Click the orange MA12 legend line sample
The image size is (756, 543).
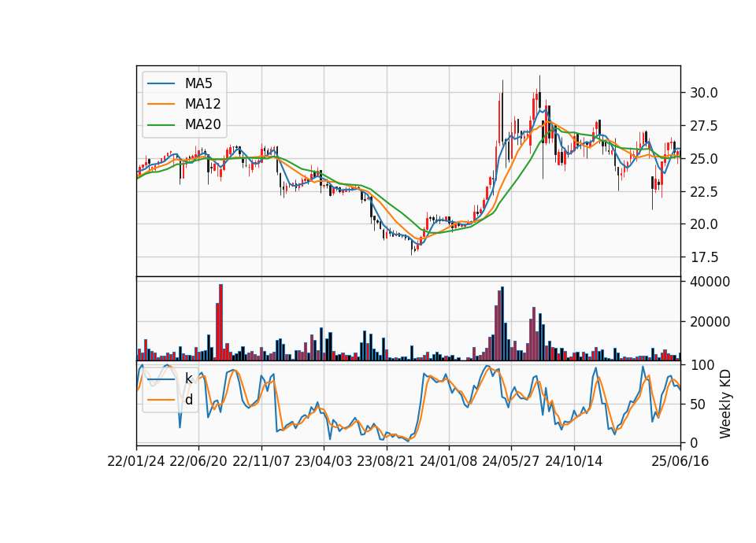[x=161, y=104]
